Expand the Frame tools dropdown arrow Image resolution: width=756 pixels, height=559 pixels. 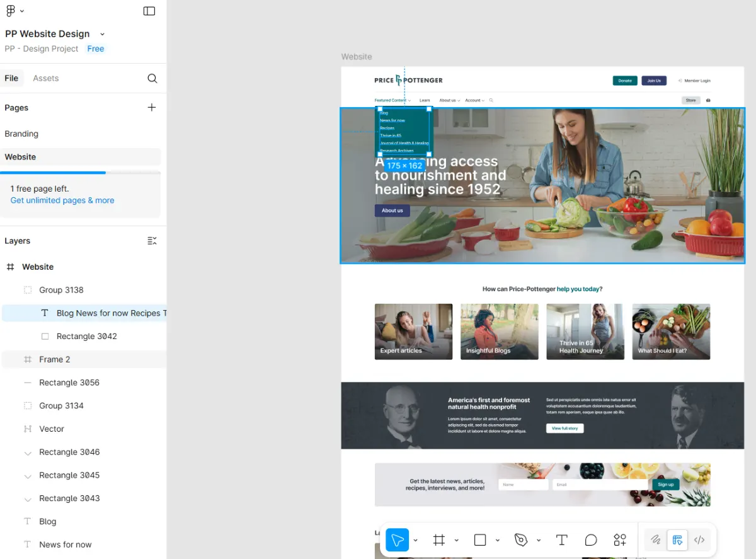(457, 540)
